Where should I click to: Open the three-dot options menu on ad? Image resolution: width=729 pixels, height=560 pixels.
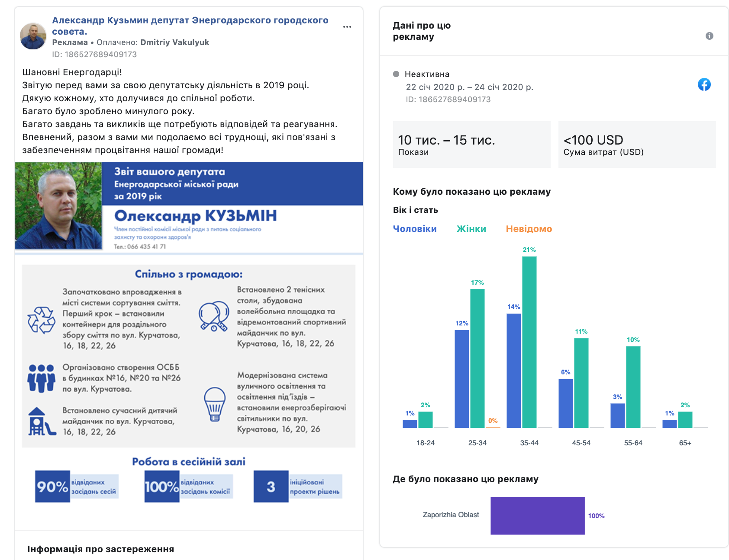click(347, 27)
